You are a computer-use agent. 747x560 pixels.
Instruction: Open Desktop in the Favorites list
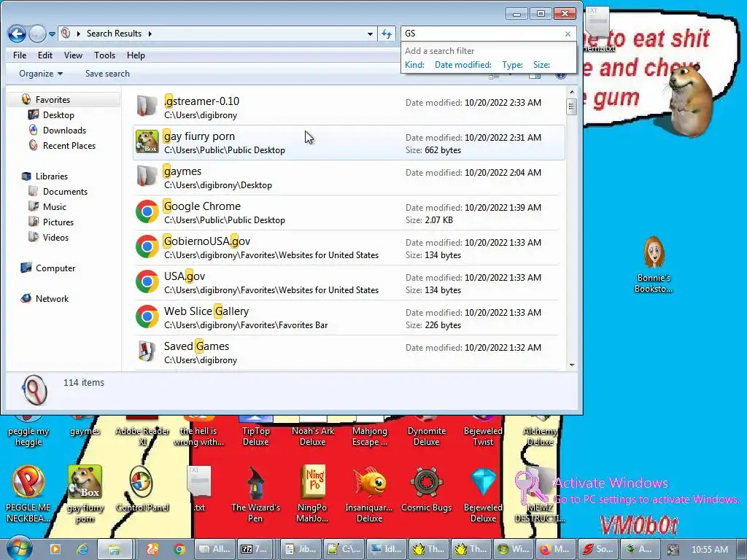tap(58, 114)
